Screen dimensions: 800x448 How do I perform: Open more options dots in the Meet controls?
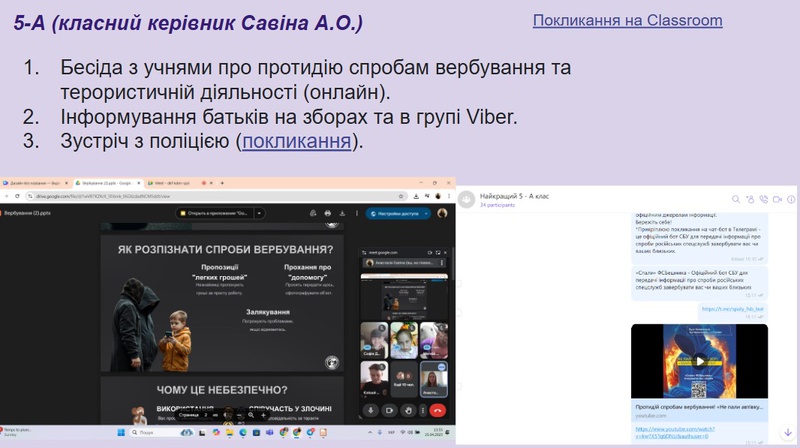(x=422, y=410)
